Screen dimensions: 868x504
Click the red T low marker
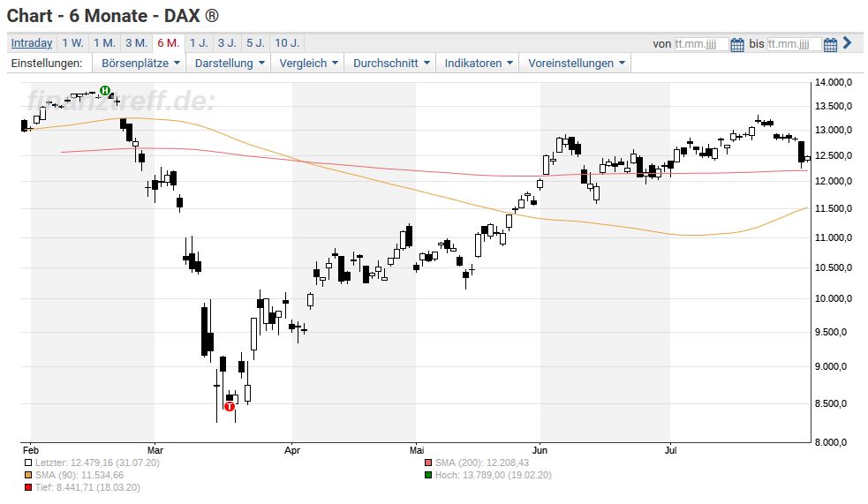[x=230, y=407]
